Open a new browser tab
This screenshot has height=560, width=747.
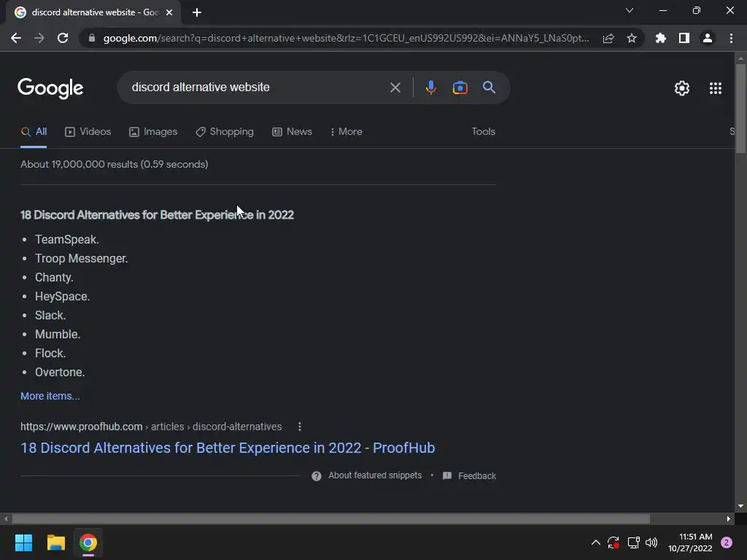197,12
